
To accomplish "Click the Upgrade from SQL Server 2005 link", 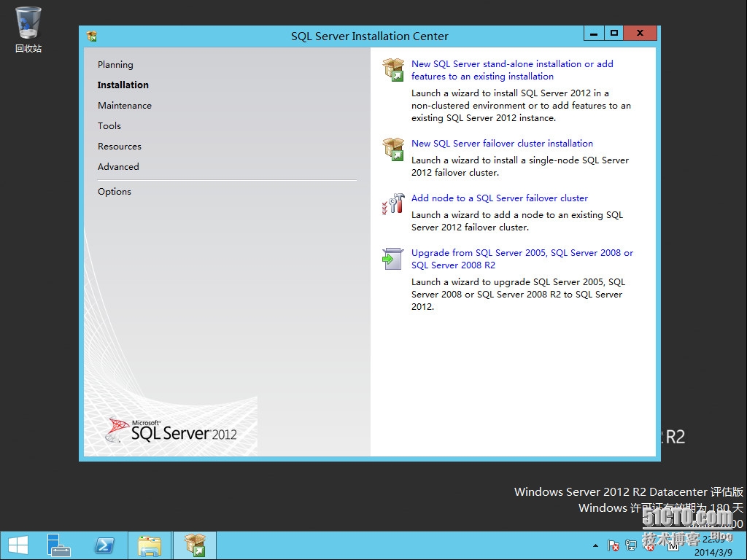I will coord(522,259).
